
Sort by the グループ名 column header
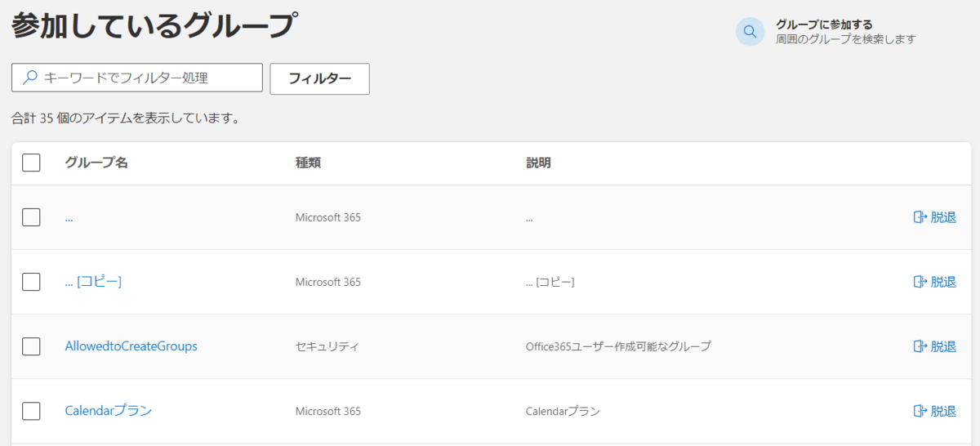click(96, 163)
